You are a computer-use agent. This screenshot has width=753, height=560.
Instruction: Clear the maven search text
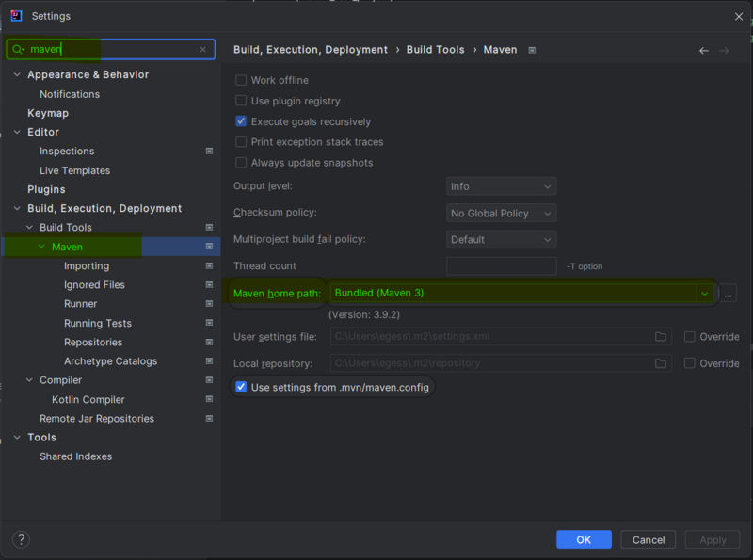[202, 50]
